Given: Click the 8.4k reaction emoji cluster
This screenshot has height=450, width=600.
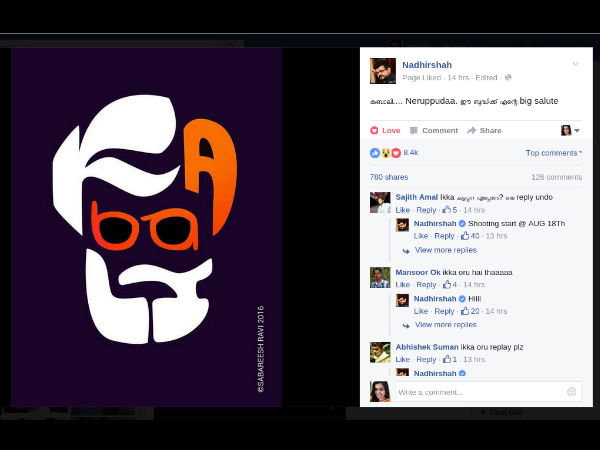Looking at the screenshot, I should (x=385, y=153).
